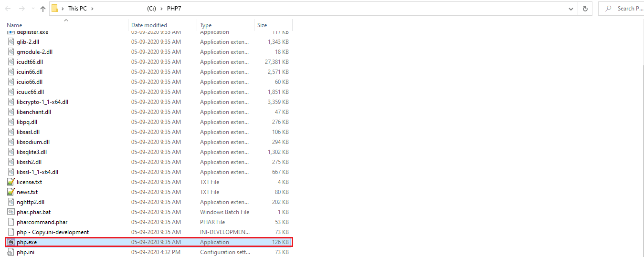
Task: Click size value 27,381 KB
Action: (276, 62)
